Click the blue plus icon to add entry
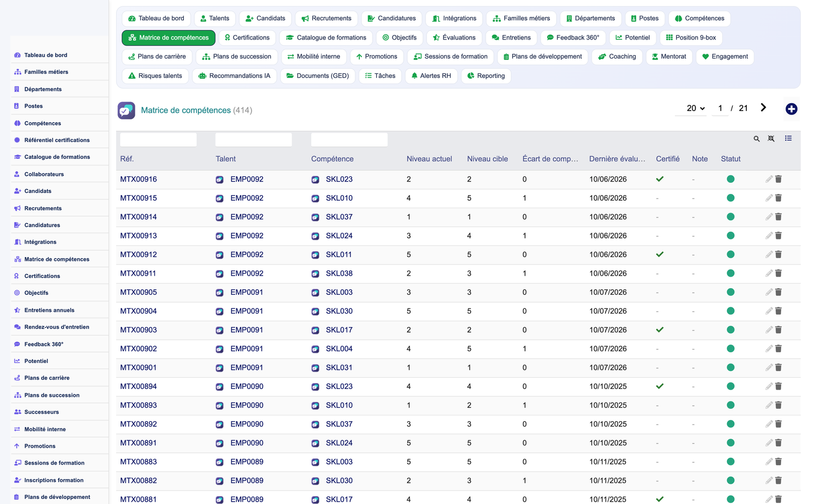The image size is (815, 504). point(791,109)
